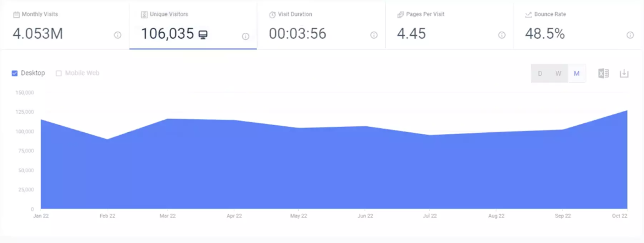This screenshot has width=644, height=243.
Task: Click info icon in Bounce Rate card
Action: 630,35
